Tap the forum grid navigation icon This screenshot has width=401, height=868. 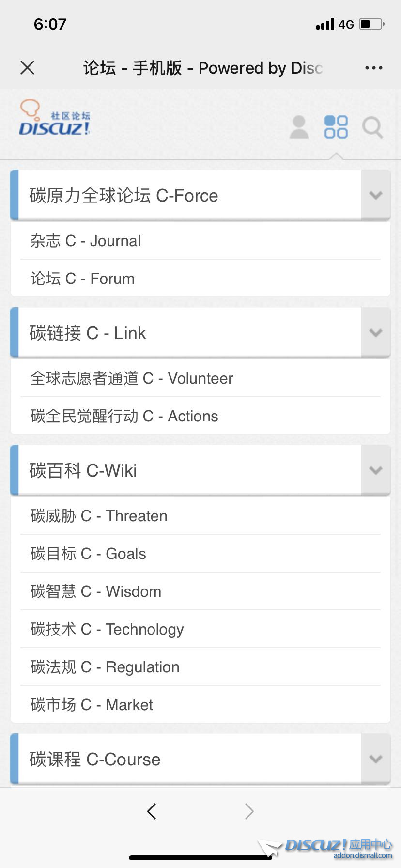tap(336, 127)
